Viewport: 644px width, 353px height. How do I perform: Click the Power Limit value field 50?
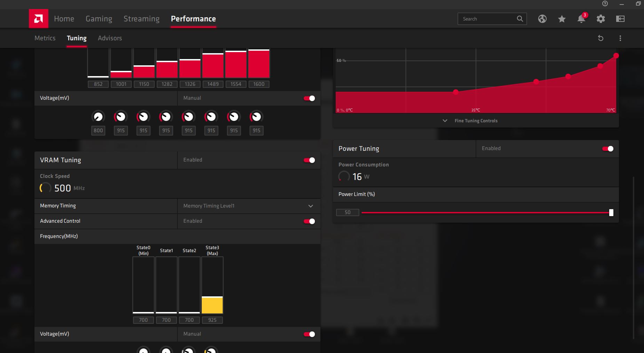[348, 212]
